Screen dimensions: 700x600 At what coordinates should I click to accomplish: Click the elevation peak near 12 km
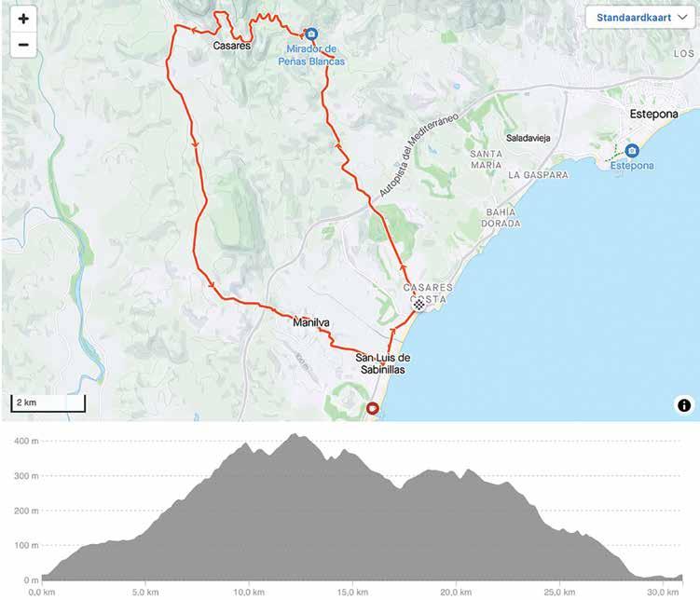click(x=295, y=434)
